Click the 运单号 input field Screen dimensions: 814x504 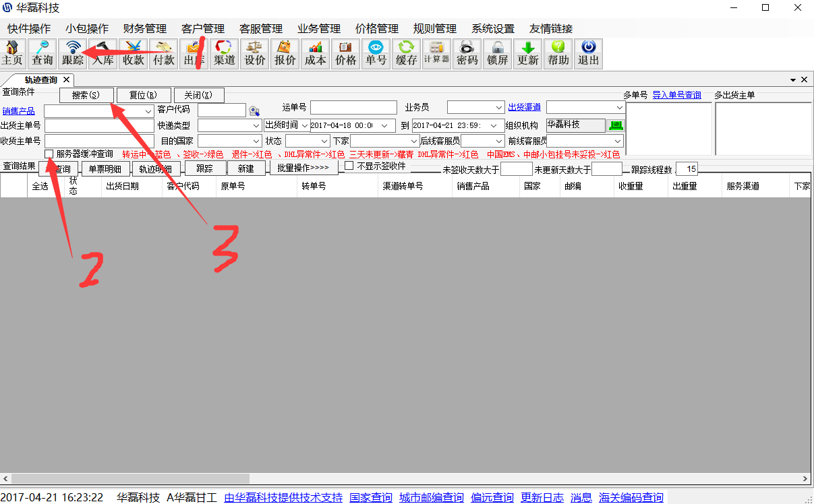click(x=353, y=108)
